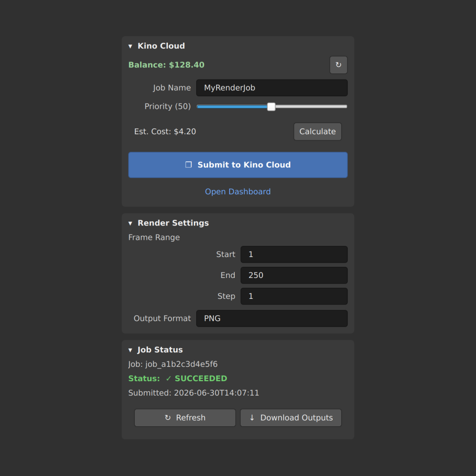This screenshot has height=476, width=476.
Task: Click the SUCCEEDED status text
Action: coord(201,378)
